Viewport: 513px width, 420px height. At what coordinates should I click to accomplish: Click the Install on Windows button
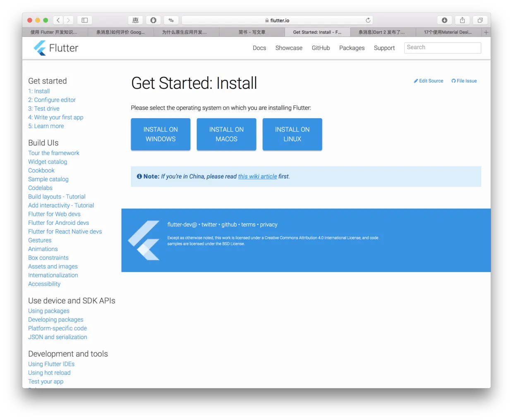(x=161, y=134)
